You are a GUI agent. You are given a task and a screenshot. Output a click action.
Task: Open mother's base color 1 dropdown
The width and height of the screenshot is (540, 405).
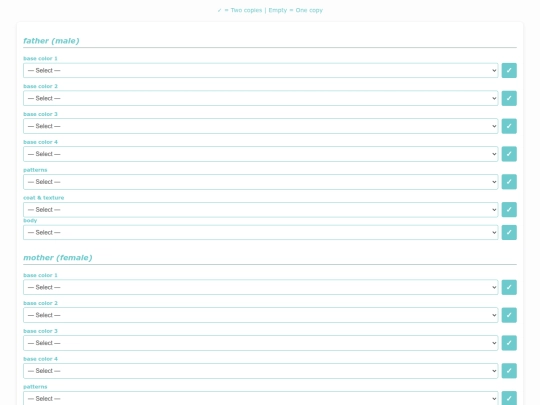[x=261, y=287]
